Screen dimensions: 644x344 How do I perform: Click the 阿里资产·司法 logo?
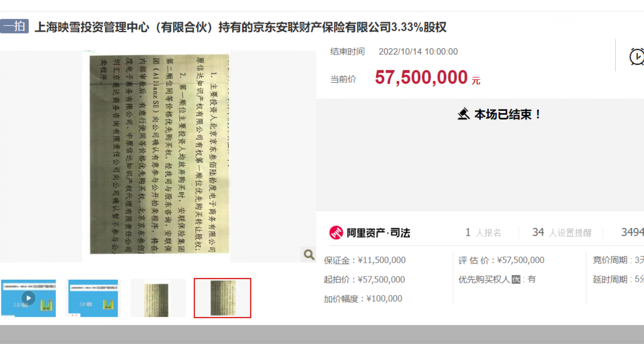point(370,233)
